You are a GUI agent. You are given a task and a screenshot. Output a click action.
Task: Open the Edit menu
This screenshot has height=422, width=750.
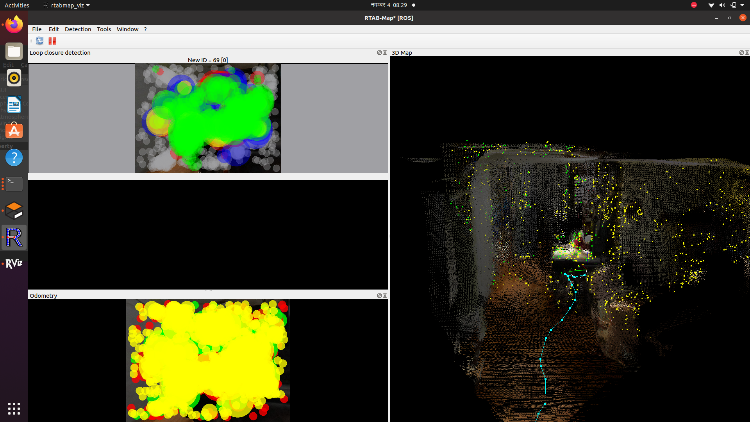53,29
